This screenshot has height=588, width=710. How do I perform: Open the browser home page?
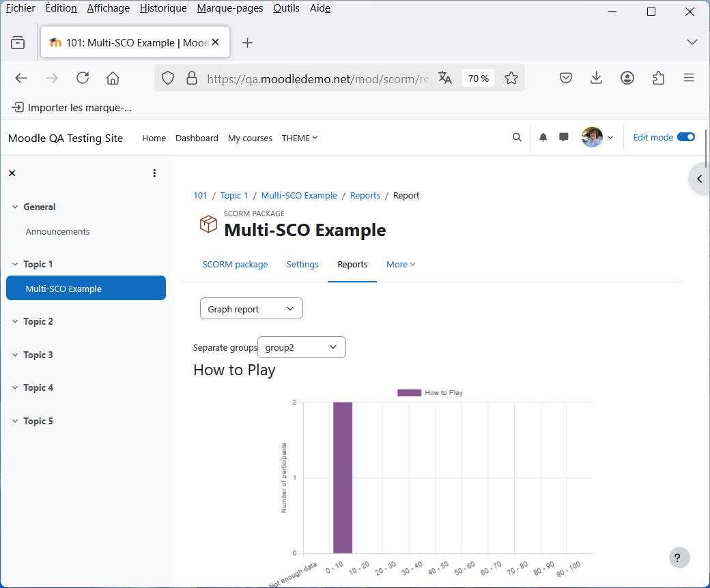113,78
